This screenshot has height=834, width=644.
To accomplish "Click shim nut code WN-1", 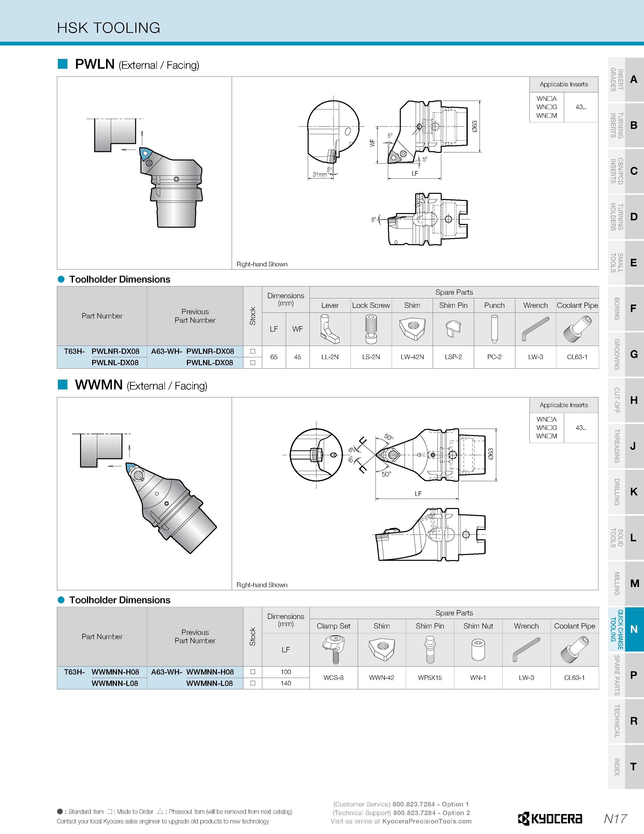I will (478, 678).
